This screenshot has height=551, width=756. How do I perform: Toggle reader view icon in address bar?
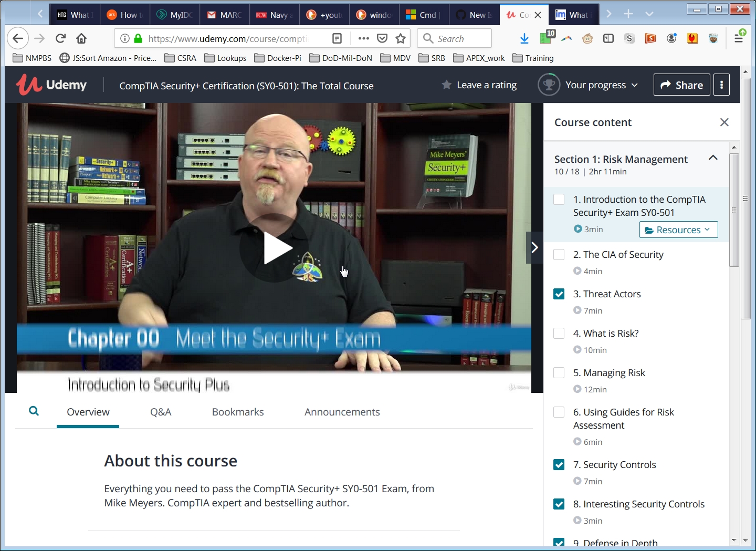click(x=337, y=38)
